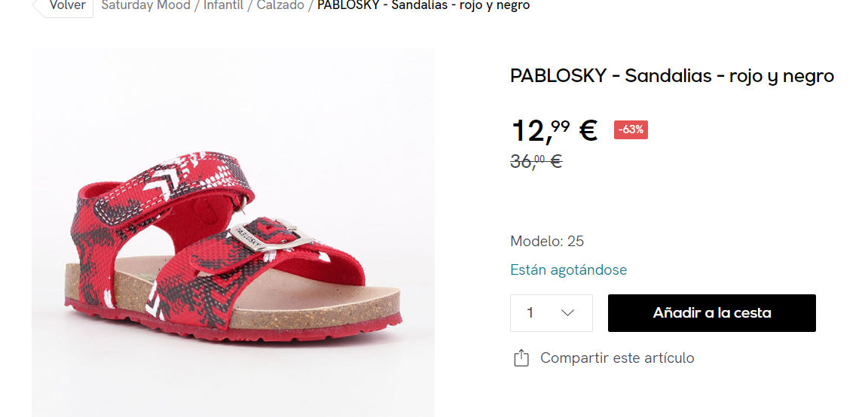The image size is (868, 417).
Task: Add item with Añadir a la cesta
Action: (x=712, y=313)
